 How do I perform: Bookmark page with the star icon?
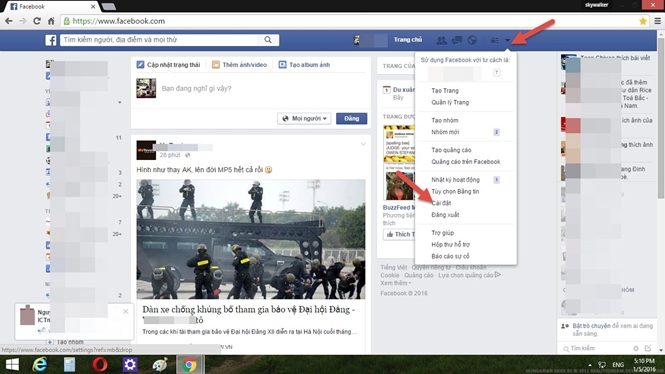click(643, 21)
